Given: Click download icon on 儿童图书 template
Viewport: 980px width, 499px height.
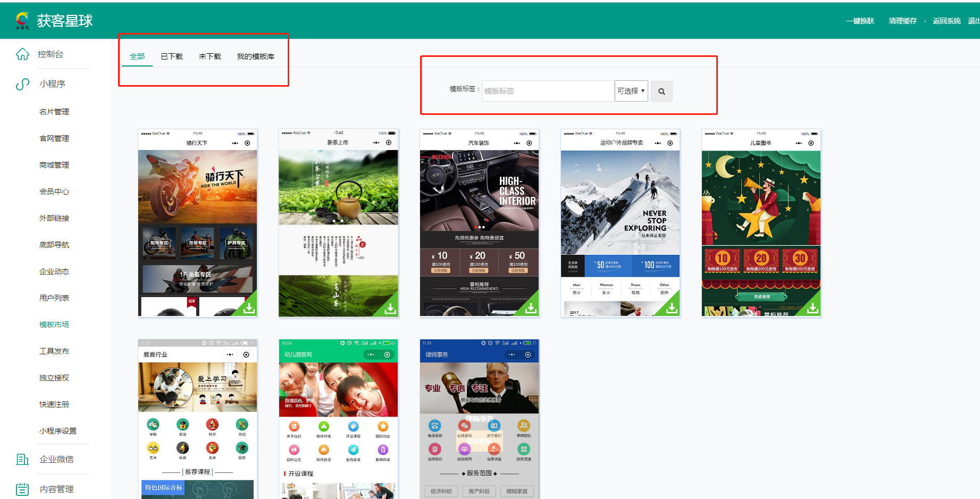Looking at the screenshot, I should point(813,308).
